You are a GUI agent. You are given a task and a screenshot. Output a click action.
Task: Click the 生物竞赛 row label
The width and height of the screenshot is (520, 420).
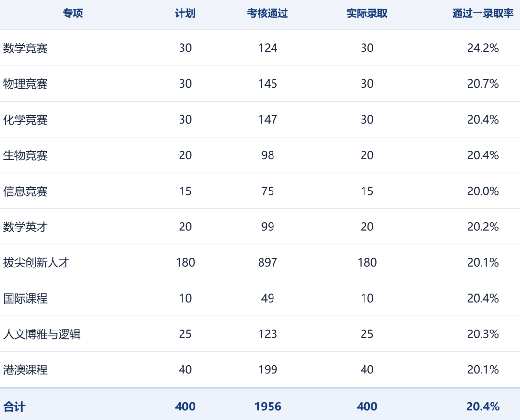26,155
